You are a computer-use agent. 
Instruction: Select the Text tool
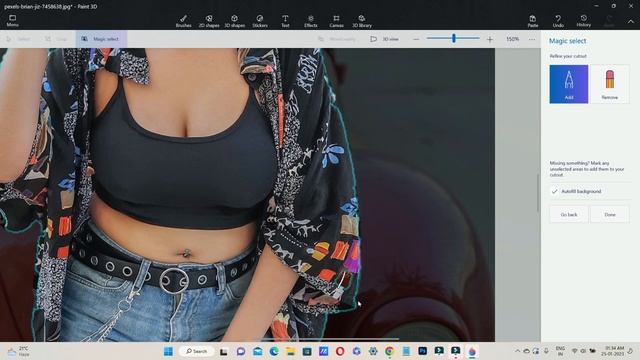click(x=285, y=21)
